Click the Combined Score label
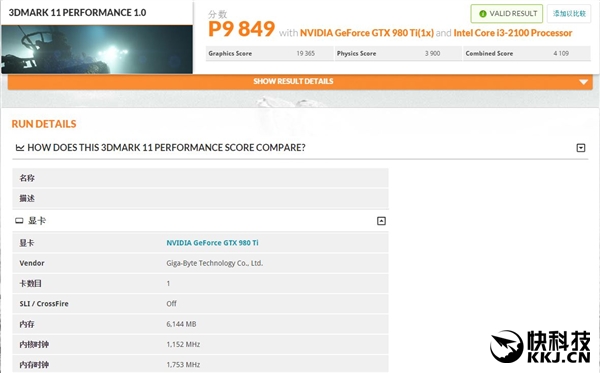This screenshot has height=373, width=600. pos(489,54)
